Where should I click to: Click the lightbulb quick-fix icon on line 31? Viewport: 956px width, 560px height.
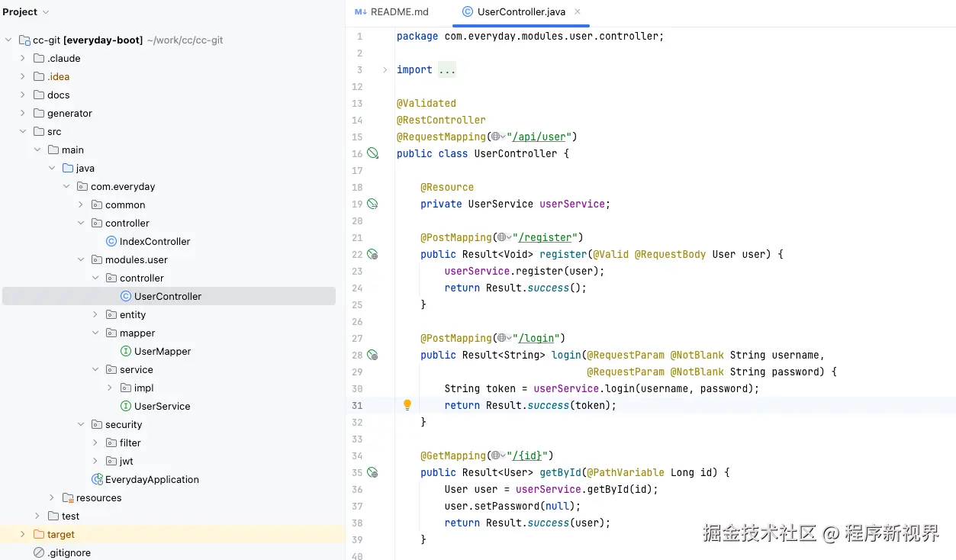(407, 405)
